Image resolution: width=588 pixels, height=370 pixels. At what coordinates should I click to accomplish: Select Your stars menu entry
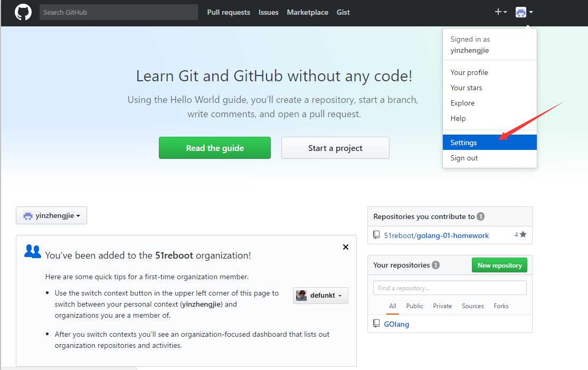(489, 88)
